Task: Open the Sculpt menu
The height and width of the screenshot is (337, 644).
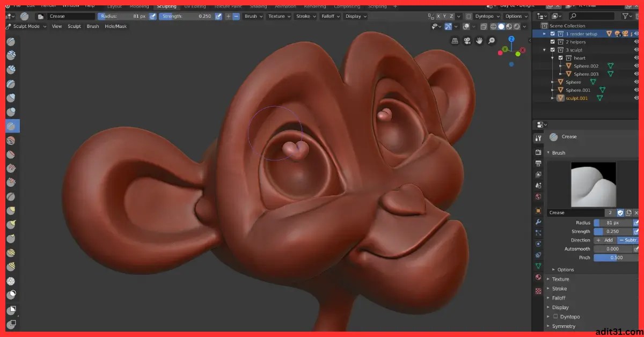Action: pyautogui.click(x=74, y=26)
